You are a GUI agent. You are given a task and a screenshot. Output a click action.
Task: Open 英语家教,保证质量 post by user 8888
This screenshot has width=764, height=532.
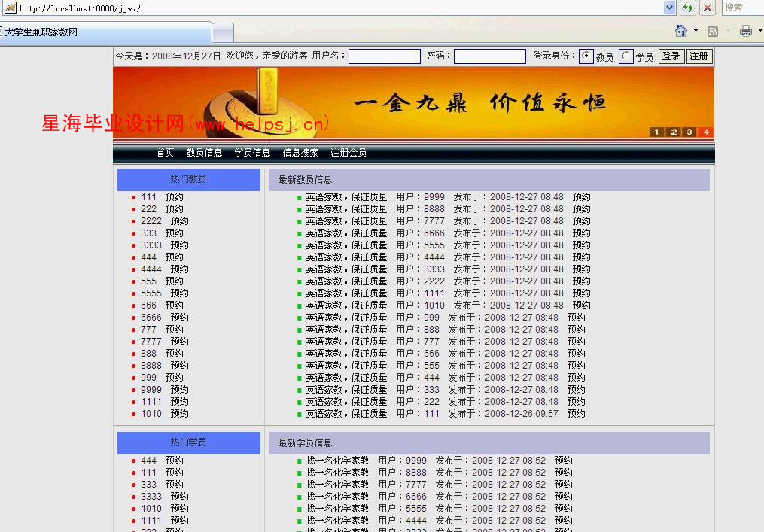346,209
